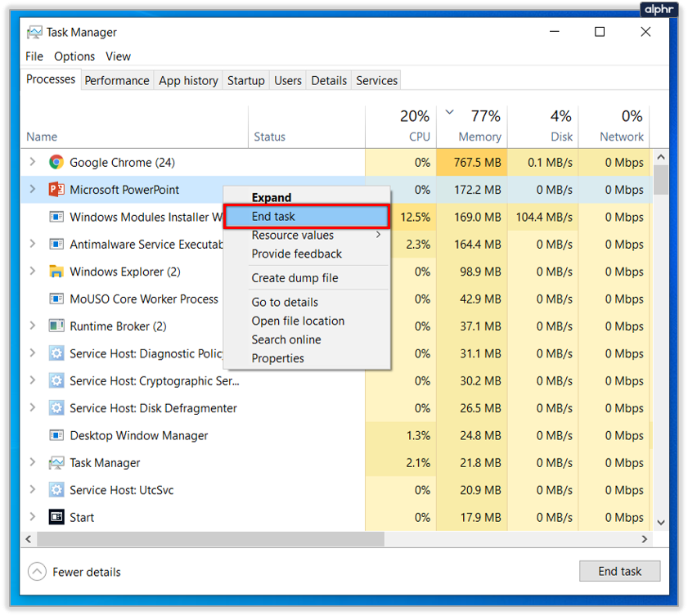Click the MoUSO Core Worker Process icon

(x=56, y=299)
